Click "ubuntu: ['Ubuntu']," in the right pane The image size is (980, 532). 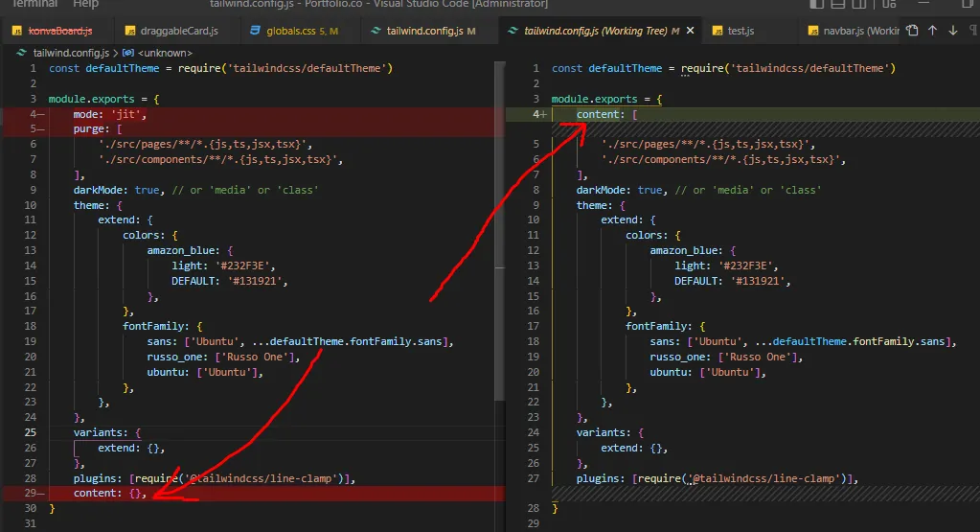708,373
